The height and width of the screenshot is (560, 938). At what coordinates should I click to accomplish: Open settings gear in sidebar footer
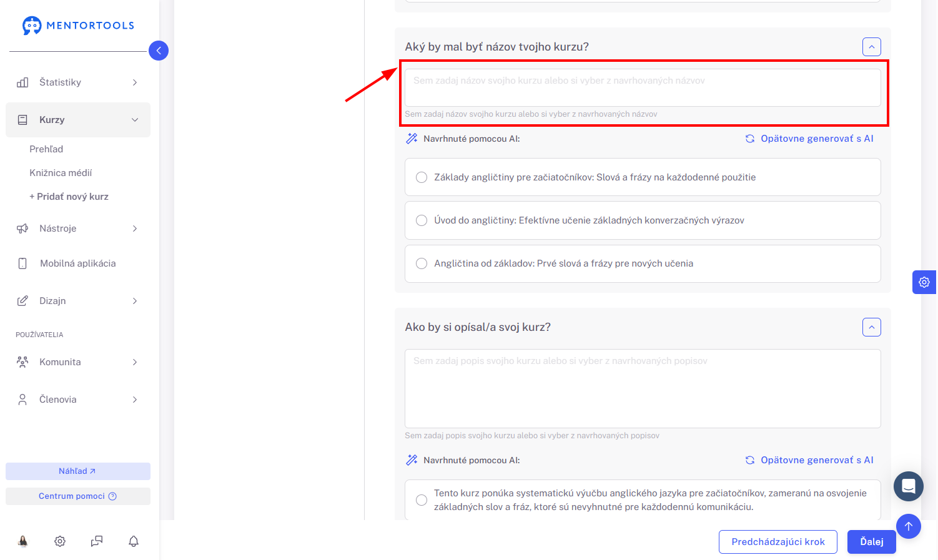coord(60,541)
